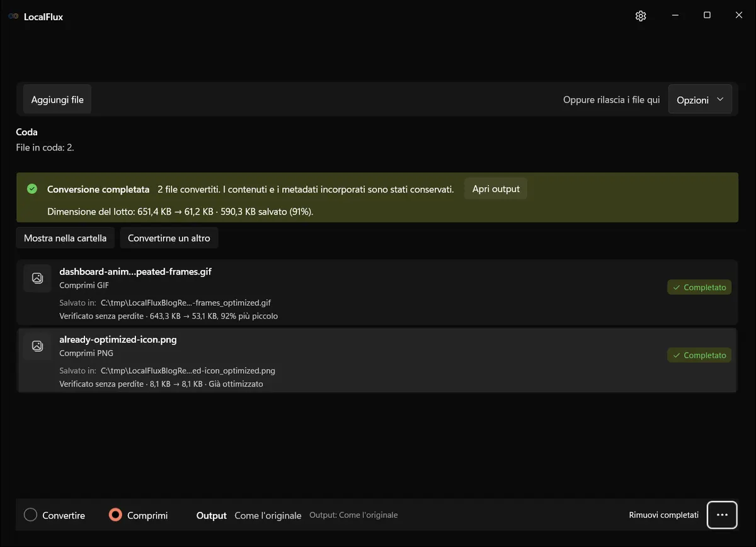Minimize the LocalFlux window
756x547 pixels.
click(674, 16)
